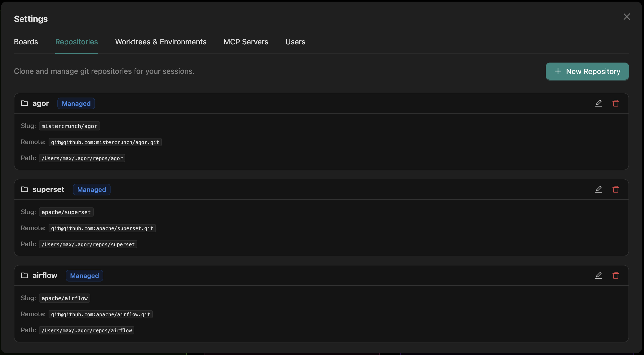Delete the airflow repository
This screenshot has width=644, height=355.
tap(615, 275)
